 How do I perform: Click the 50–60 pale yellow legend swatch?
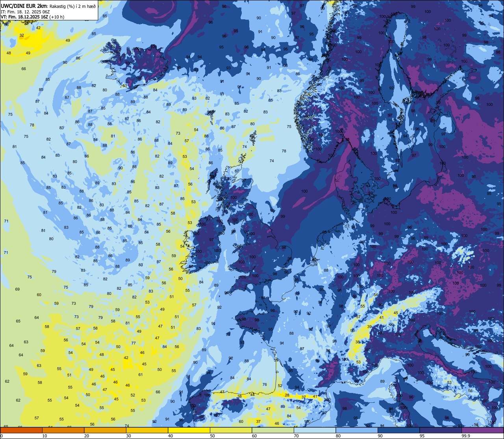click(x=231, y=430)
